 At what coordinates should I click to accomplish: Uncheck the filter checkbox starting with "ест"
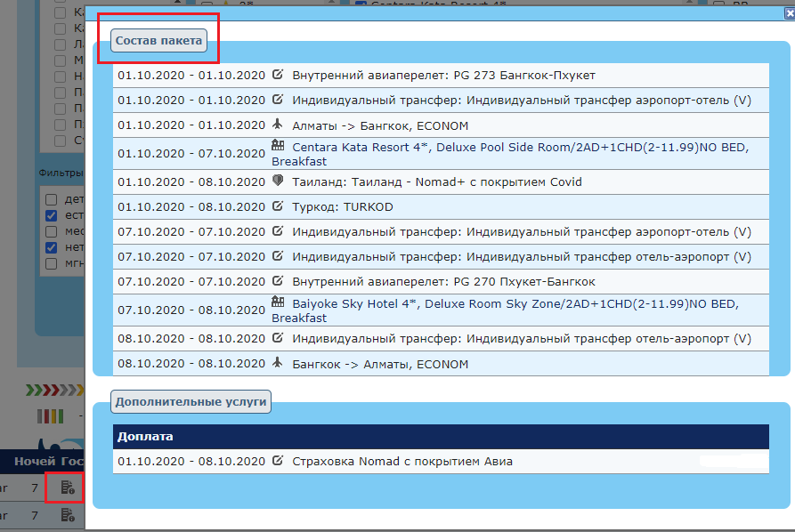click(x=52, y=215)
